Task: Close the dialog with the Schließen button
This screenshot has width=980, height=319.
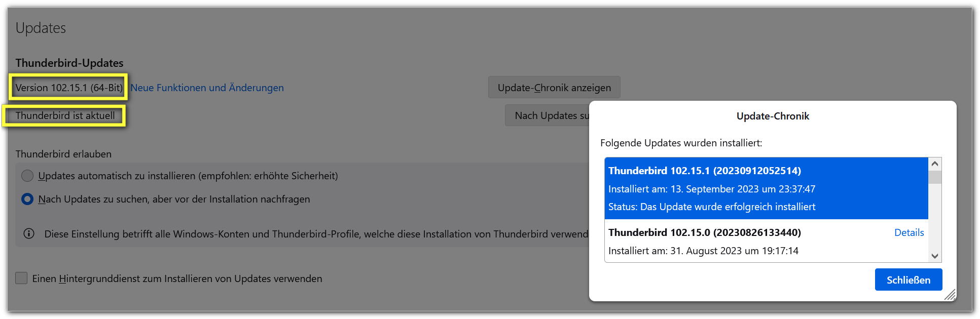Action: (908, 280)
